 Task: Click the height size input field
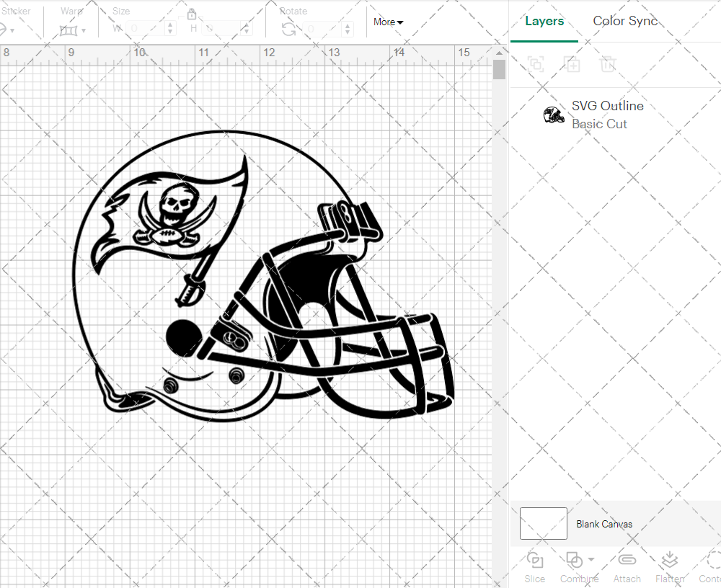(x=221, y=29)
